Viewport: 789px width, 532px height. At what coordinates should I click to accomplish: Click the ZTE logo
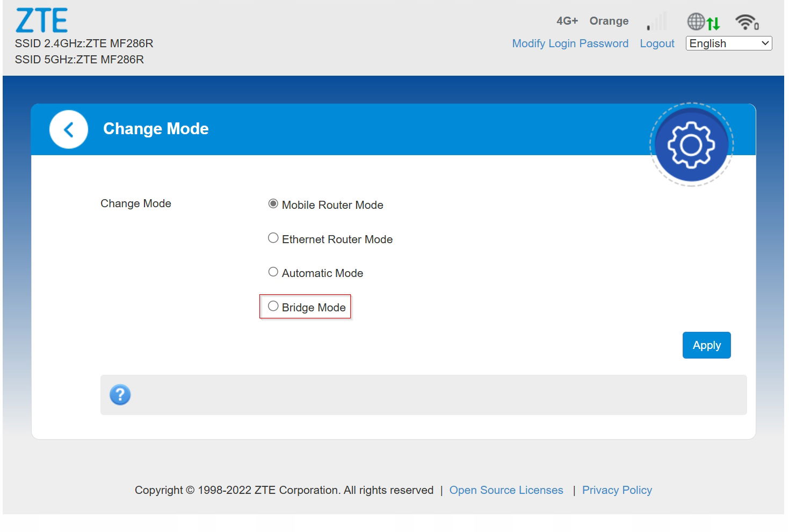coord(42,20)
